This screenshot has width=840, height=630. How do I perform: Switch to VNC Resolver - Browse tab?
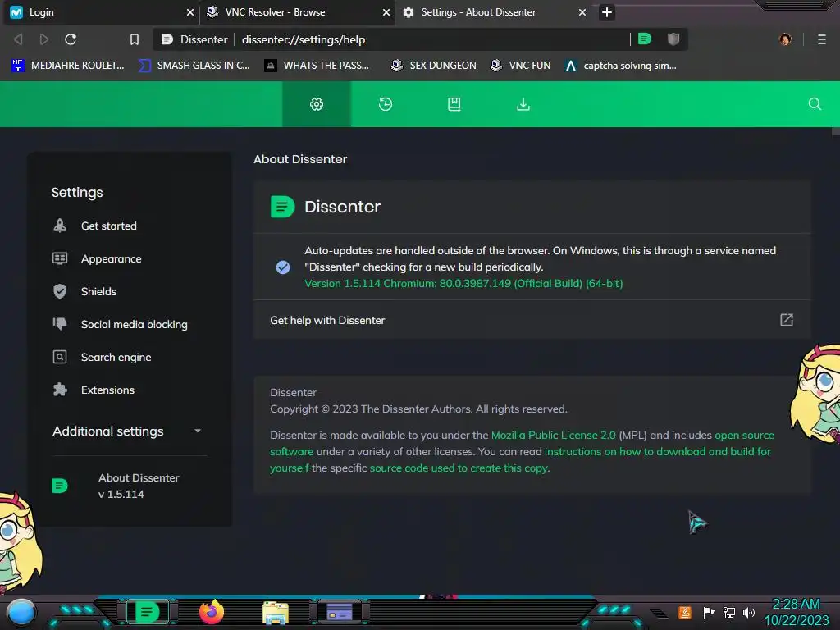(298, 11)
